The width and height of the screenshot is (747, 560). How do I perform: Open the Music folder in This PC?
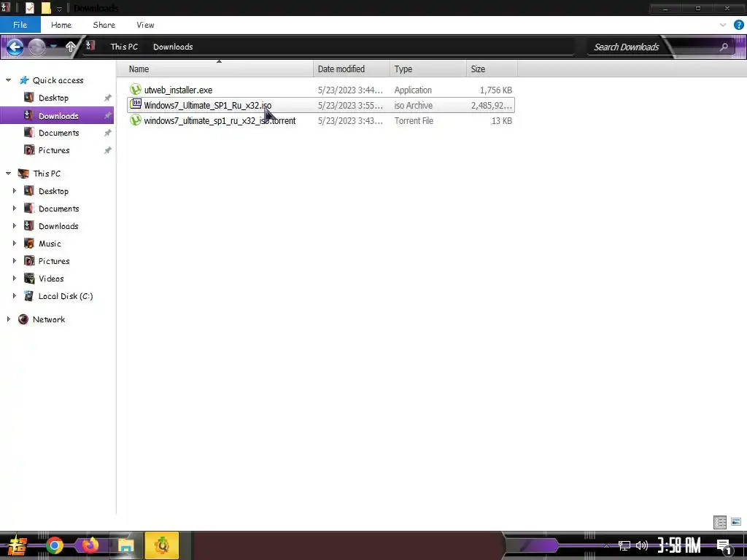[50, 244]
